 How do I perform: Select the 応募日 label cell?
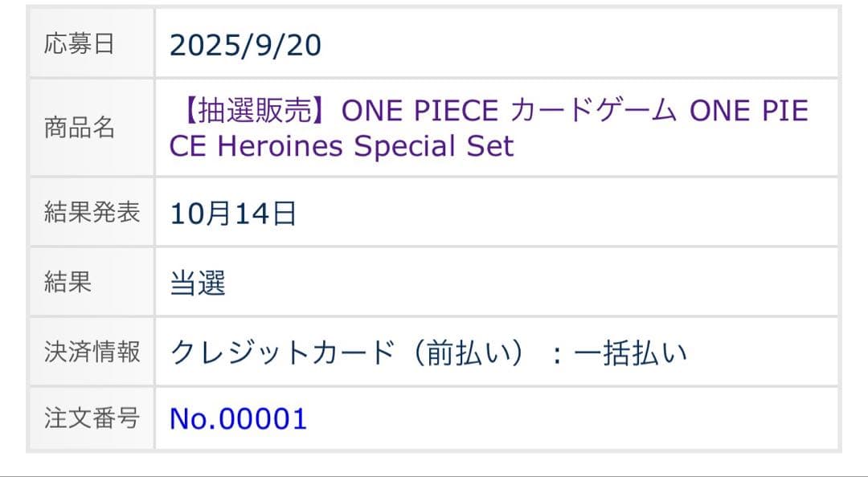pyautogui.click(x=80, y=44)
